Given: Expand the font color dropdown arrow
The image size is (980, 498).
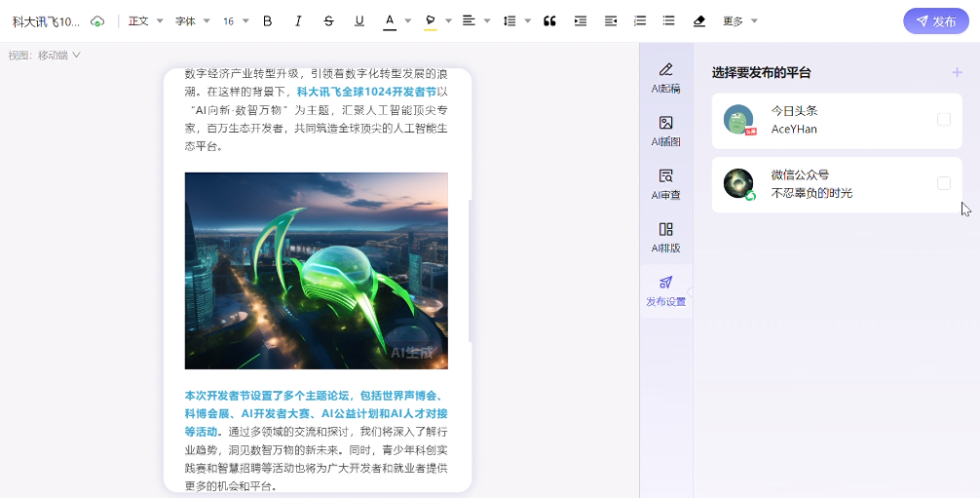Looking at the screenshot, I should [408, 21].
